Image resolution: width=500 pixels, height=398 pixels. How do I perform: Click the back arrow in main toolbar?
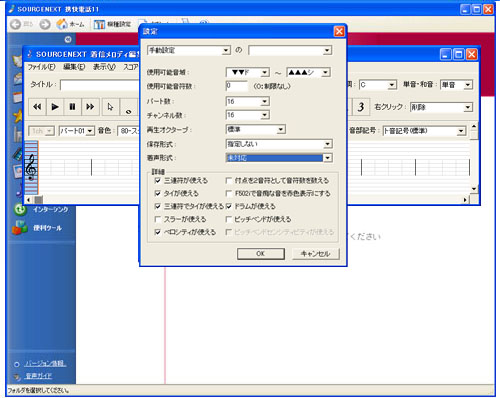point(16,24)
